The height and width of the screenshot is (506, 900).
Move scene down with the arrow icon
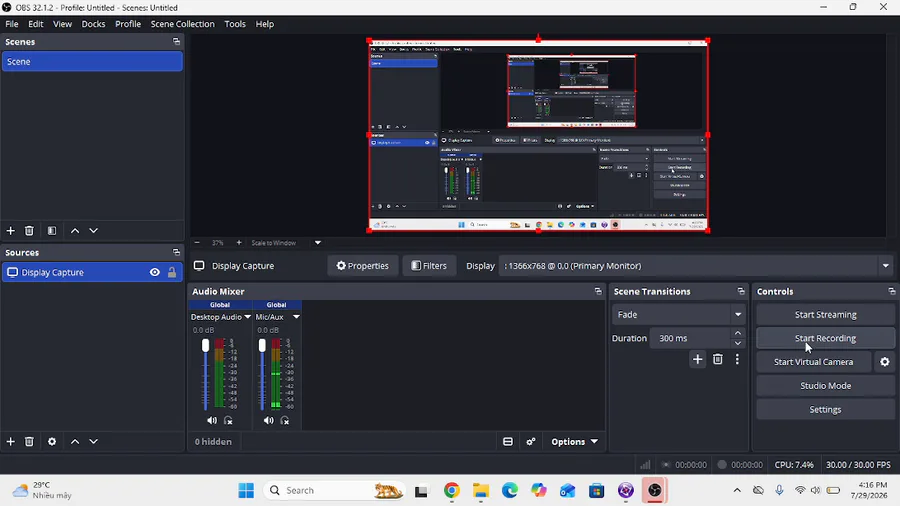coord(94,231)
